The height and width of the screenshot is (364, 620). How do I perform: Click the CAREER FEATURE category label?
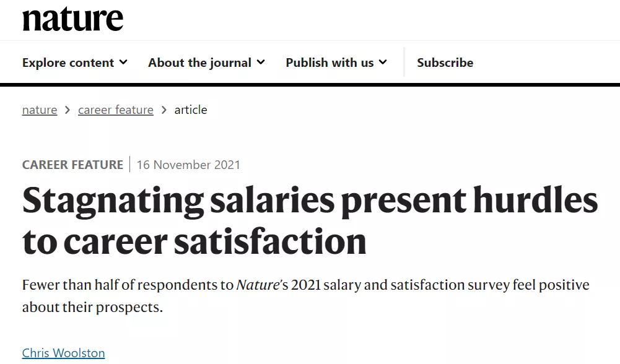coord(72,165)
